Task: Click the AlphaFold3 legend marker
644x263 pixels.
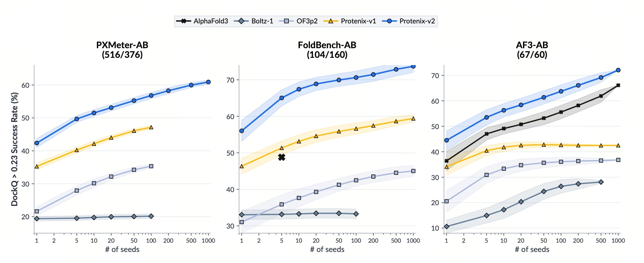Action: click(183, 21)
